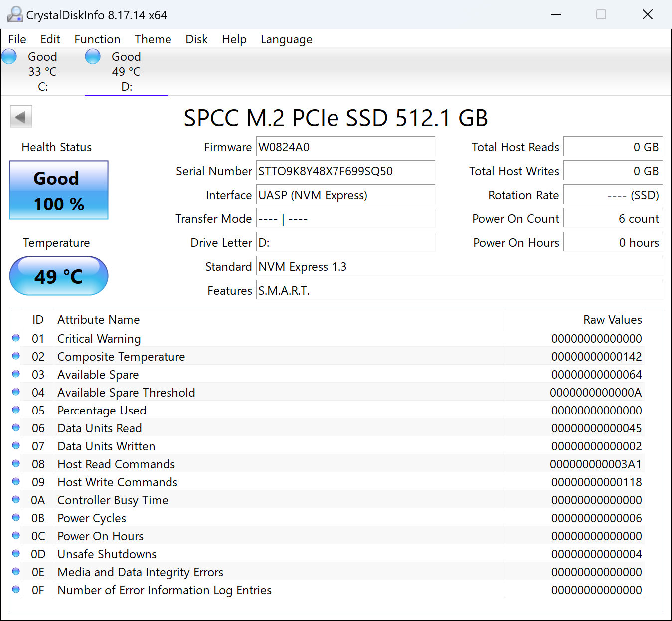This screenshot has height=621, width=672.
Task: Open the Language menu
Action: [x=287, y=39]
